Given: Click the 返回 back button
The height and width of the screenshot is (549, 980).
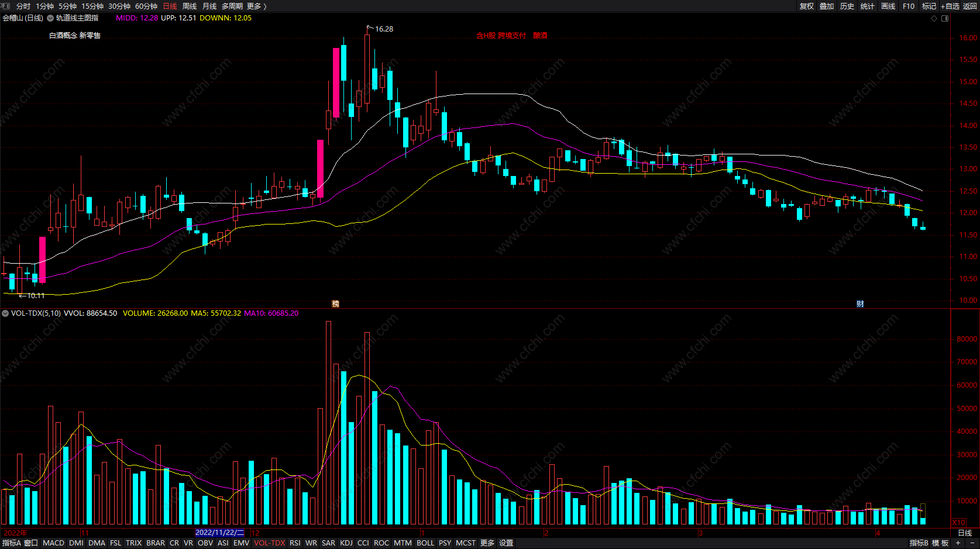Looking at the screenshot, I should [970, 6].
